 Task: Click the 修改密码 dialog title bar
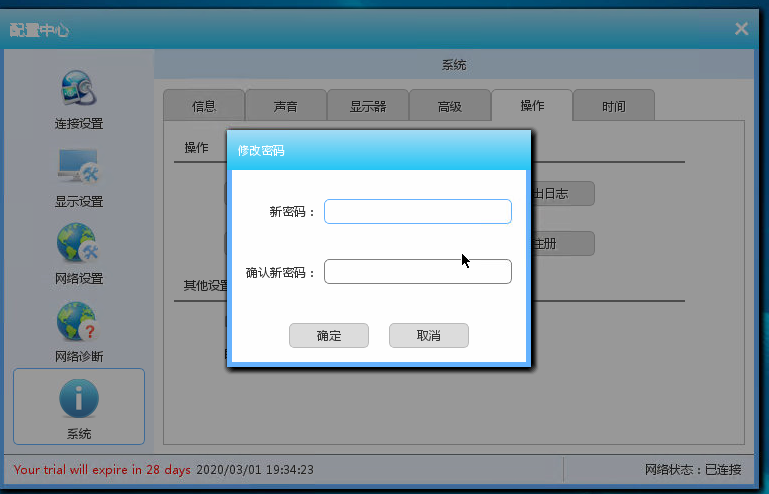click(380, 150)
